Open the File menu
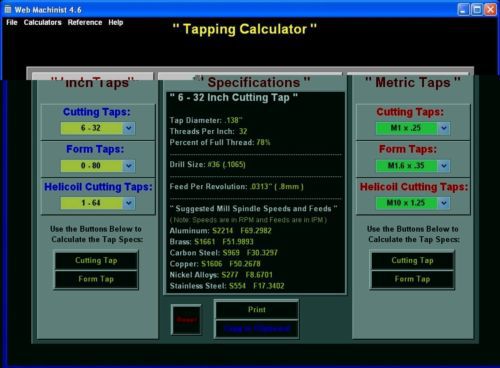Viewport: 500px width, 368px height. click(x=12, y=22)
